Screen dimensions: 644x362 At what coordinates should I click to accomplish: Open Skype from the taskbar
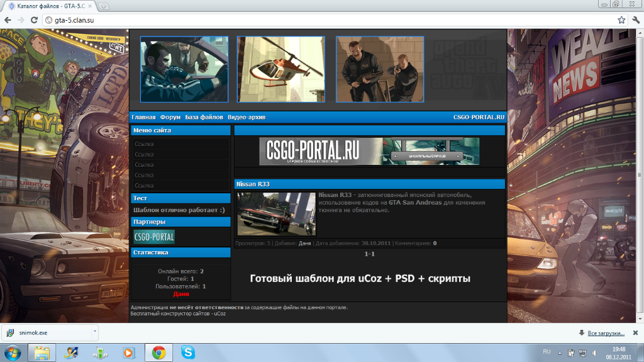pyautogui.click(x=187, y=353)
